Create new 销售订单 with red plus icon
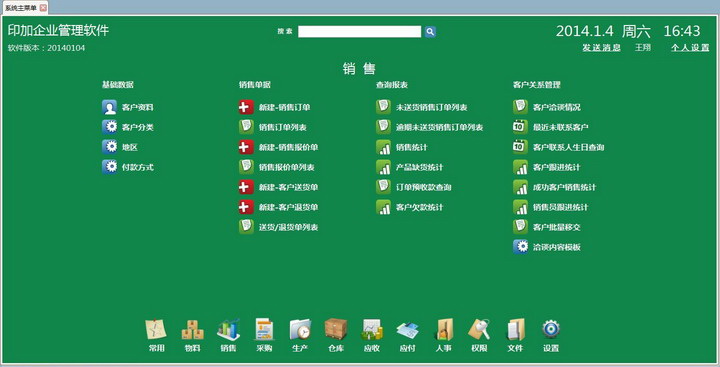This screenshot has width=720, height=367. pyautogui.click(x=246, y=107)
